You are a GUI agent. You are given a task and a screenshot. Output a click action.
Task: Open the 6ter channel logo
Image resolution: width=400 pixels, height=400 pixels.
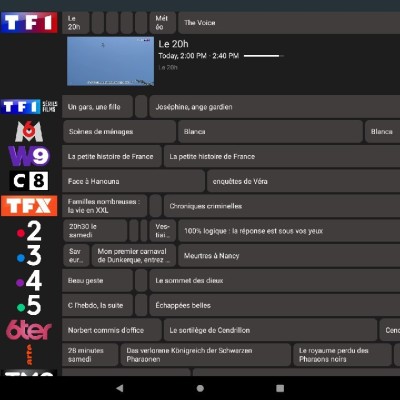(x=29, y=330)
